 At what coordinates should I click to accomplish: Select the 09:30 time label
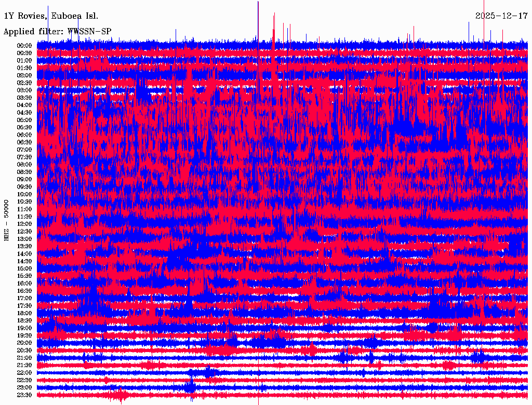tap(24, 187)
